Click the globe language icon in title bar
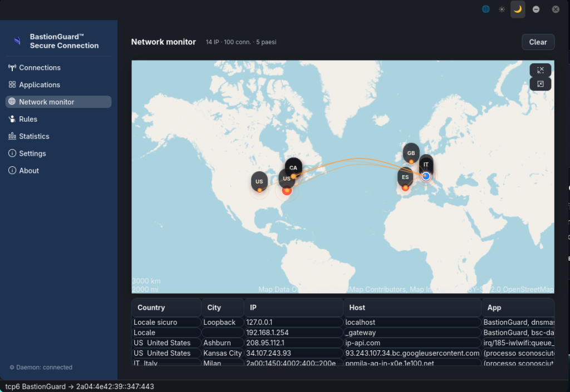The image size is (570, 392). (x=485, y=9)
